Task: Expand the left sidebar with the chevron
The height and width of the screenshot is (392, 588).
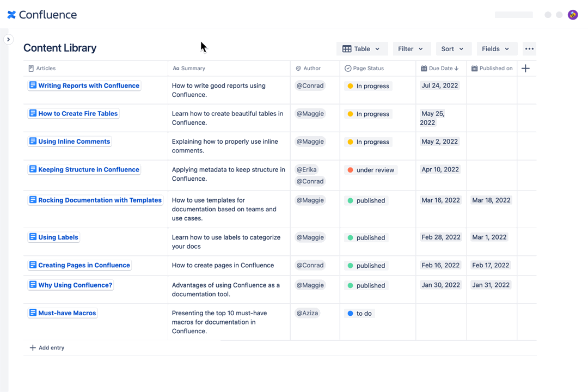Action: [8, 39]
